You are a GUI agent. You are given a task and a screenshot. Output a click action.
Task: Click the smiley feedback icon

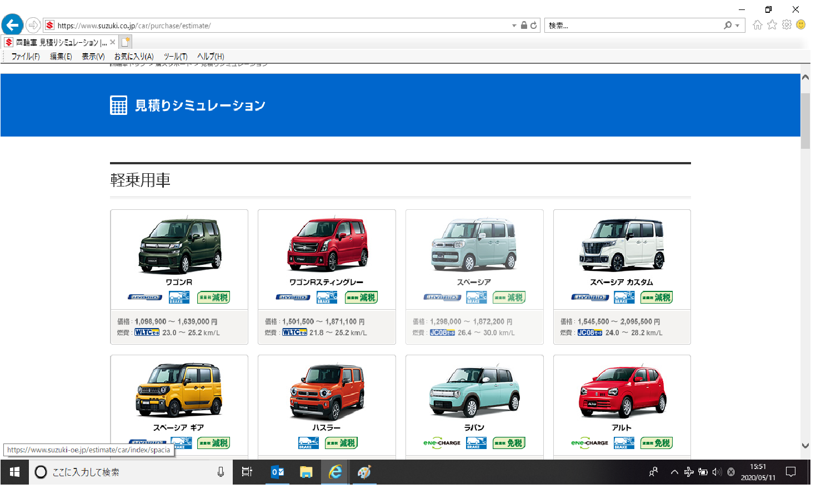point(801,24)
